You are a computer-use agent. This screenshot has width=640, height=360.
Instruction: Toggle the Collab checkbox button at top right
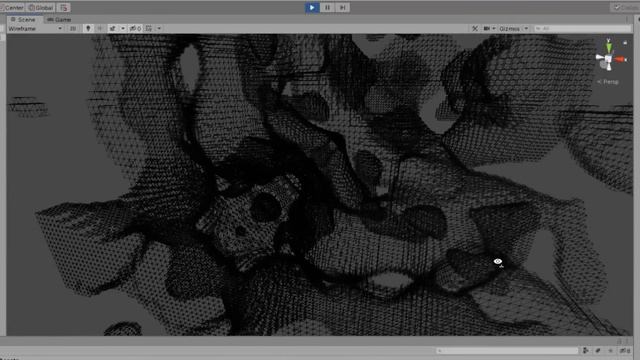[625, 7]
